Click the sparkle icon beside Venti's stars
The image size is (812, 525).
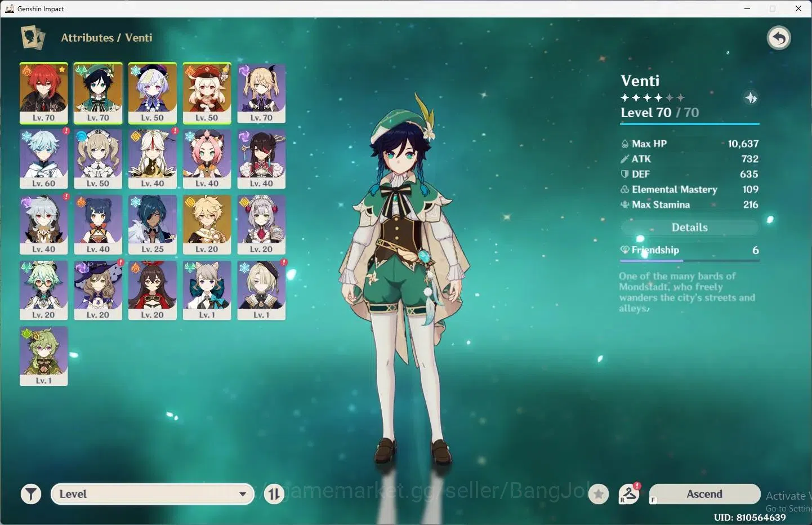[751, 98]
